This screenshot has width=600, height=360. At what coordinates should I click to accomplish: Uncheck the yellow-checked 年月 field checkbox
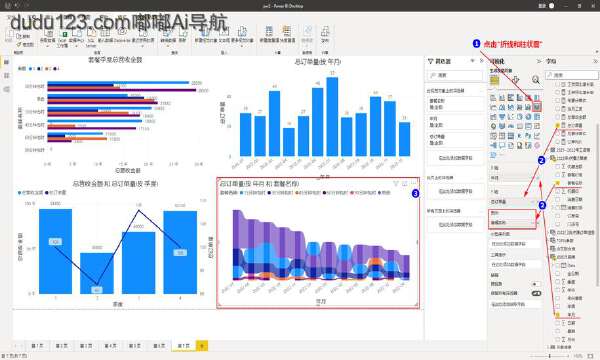(x=558, y=314)
